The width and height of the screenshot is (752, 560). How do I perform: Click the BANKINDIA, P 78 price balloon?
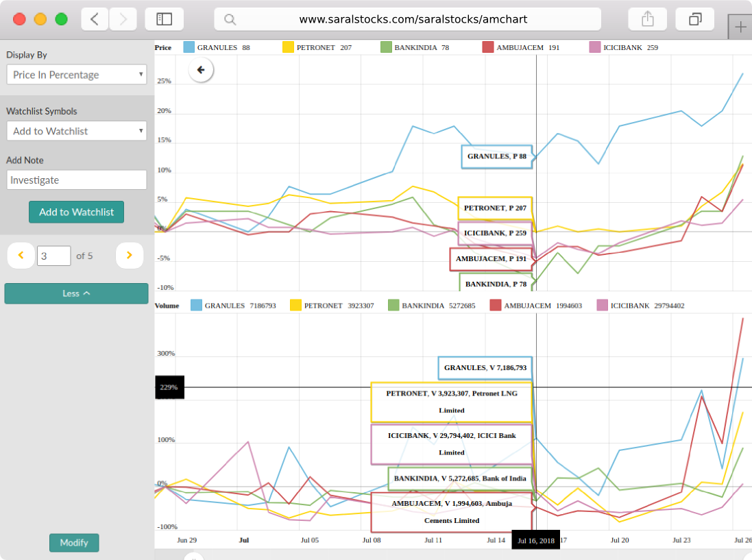(x=496, y=283)
